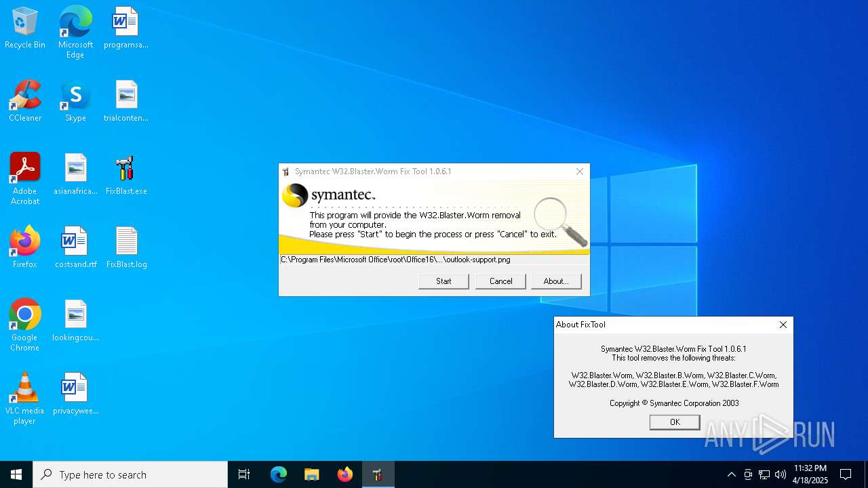Select the trialconten... image file icon
This screenshot has height=488, width=868.
[126, 102]
